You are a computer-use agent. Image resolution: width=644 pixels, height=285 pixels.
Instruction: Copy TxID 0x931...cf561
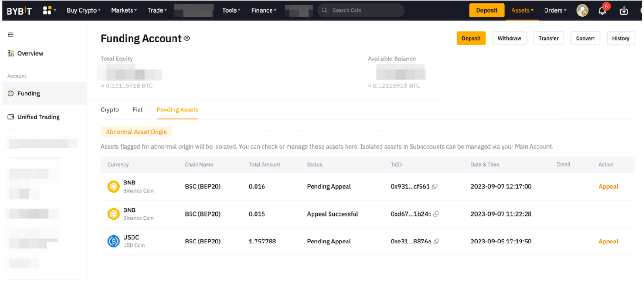[435, 186]
